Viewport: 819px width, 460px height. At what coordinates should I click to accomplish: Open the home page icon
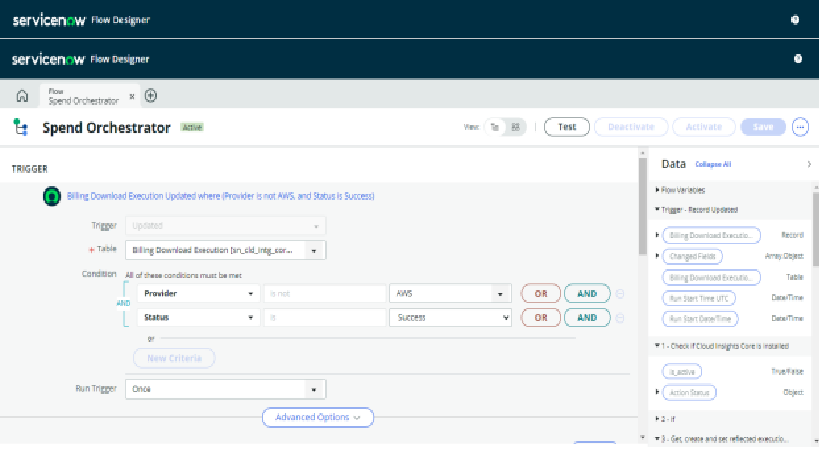22,96
